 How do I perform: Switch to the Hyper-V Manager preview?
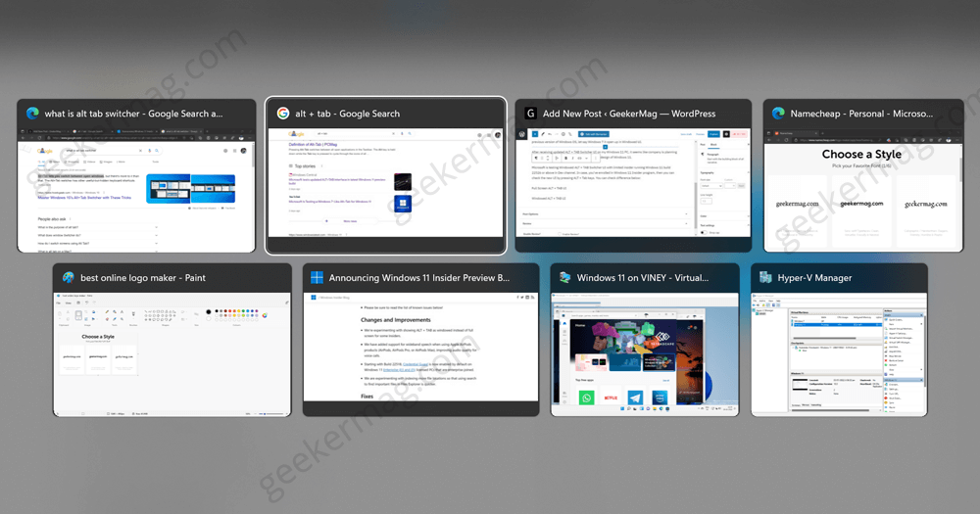(840, 354)
